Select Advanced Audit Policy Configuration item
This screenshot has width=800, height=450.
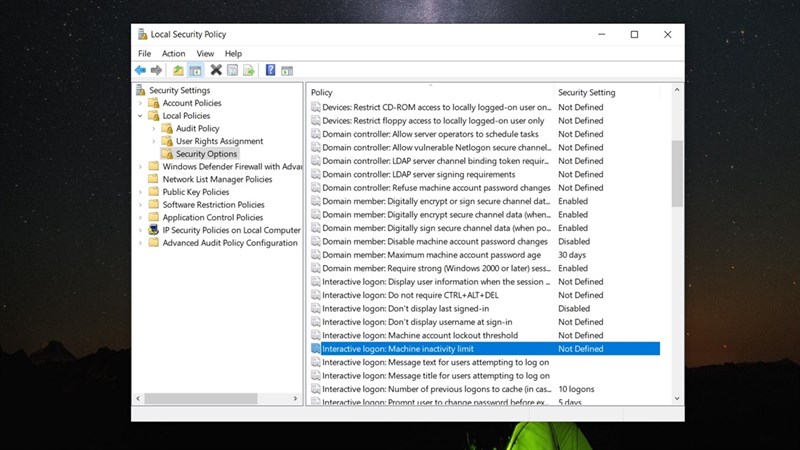tap(230, 243)
